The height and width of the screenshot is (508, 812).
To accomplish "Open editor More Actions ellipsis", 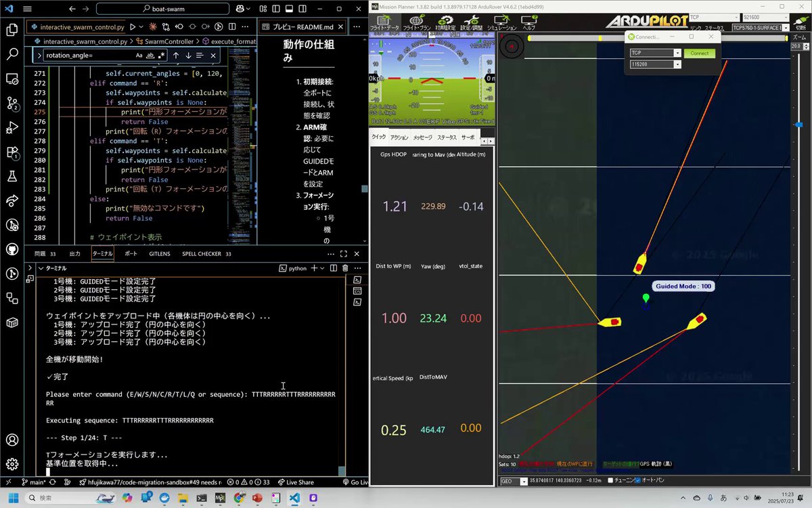I will [244, 27].
